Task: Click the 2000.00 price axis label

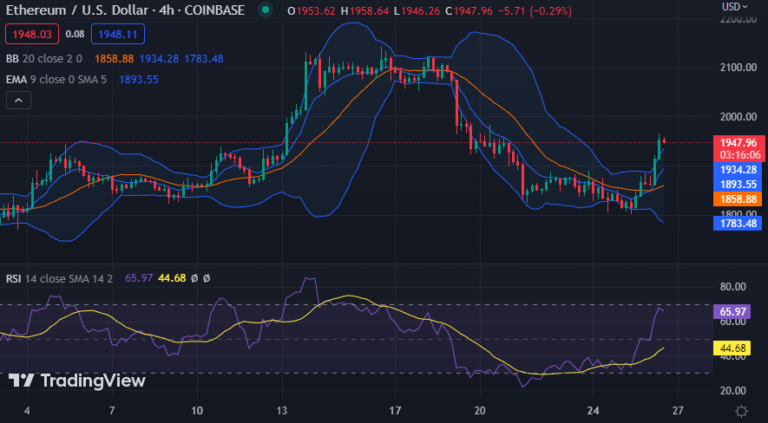Action: (738, 117)
